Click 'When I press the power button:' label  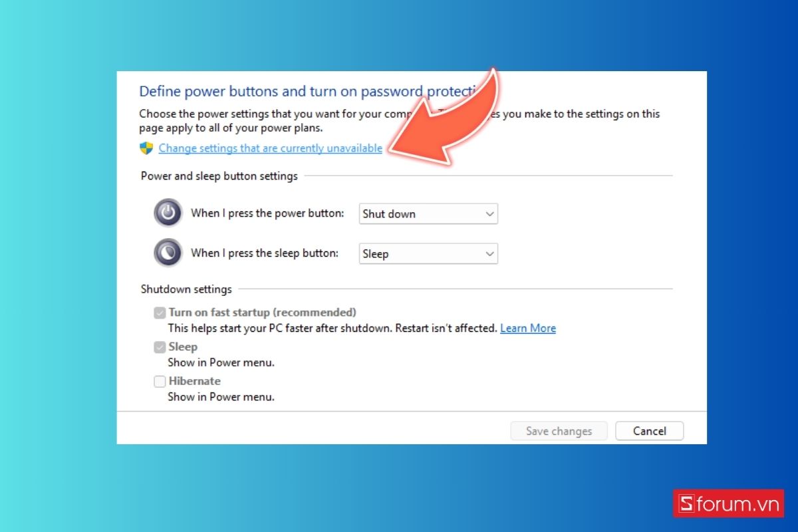(x=267, y=213)
